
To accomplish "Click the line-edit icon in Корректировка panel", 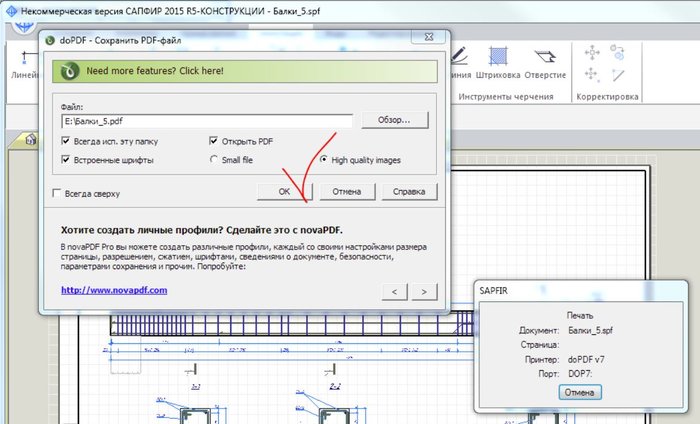I will (x=618, y=75).
